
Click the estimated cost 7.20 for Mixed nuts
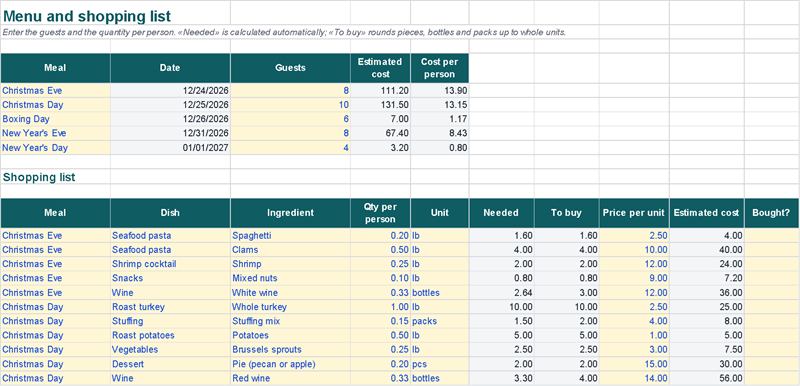coord(707,278)
